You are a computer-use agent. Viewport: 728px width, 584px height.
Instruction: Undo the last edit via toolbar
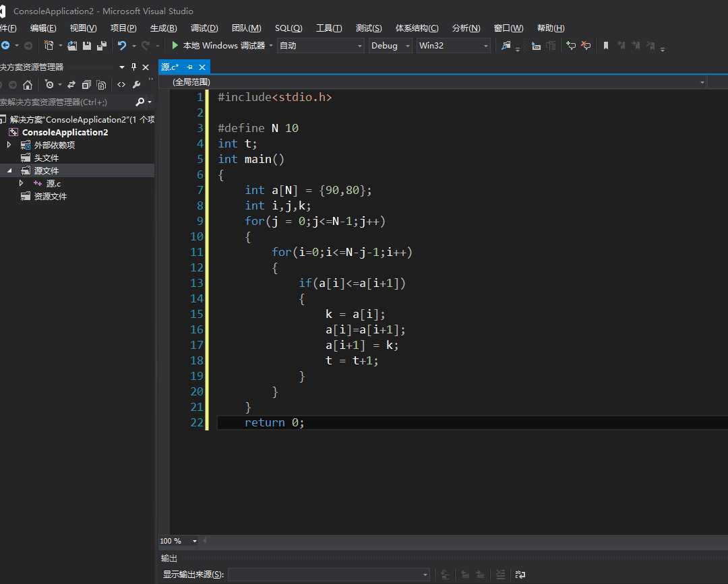pos(121,45)
